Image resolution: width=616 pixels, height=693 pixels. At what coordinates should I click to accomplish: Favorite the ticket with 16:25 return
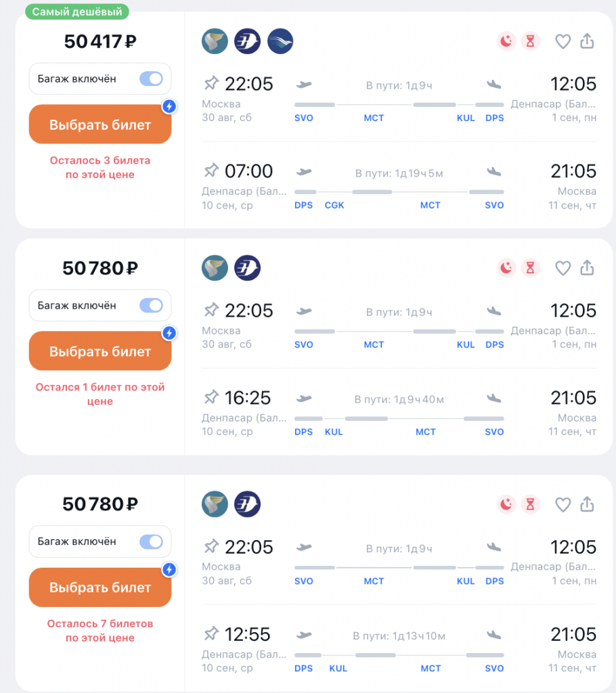563,268
